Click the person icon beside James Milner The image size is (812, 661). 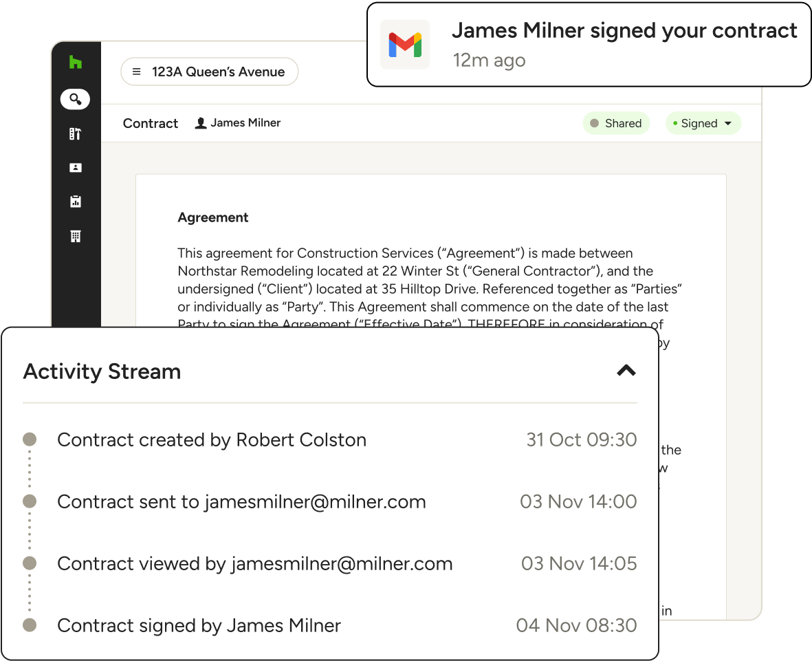[201, 123]
